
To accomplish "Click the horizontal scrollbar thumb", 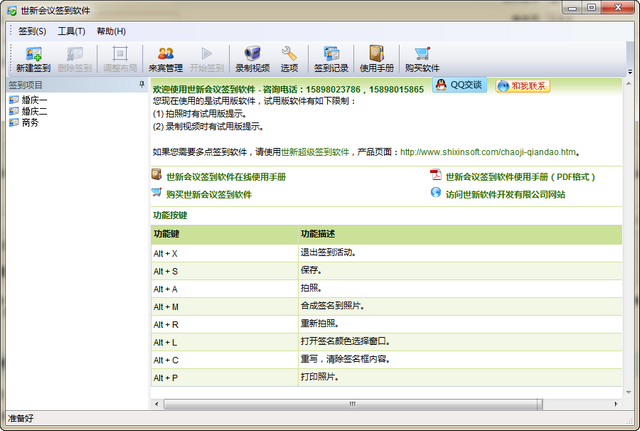I will [353, 404].
